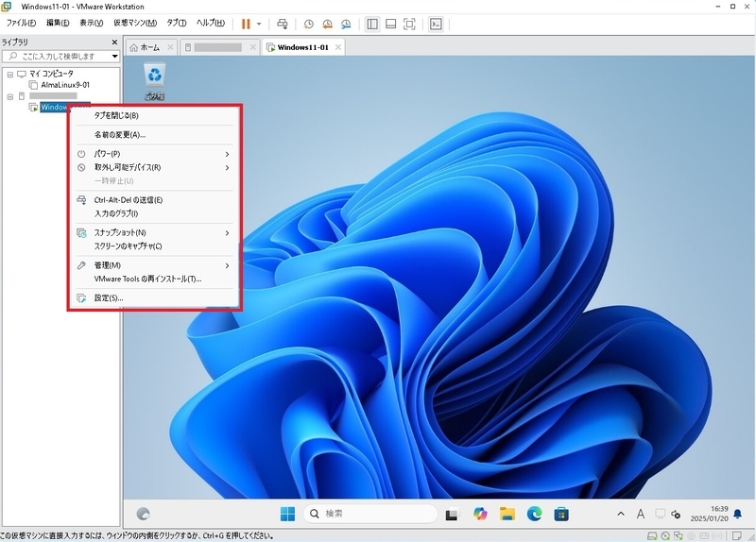Viewport: 756px width, 542px height.
Task: Close the ホーム tab
Action: [x=170, y=47]
